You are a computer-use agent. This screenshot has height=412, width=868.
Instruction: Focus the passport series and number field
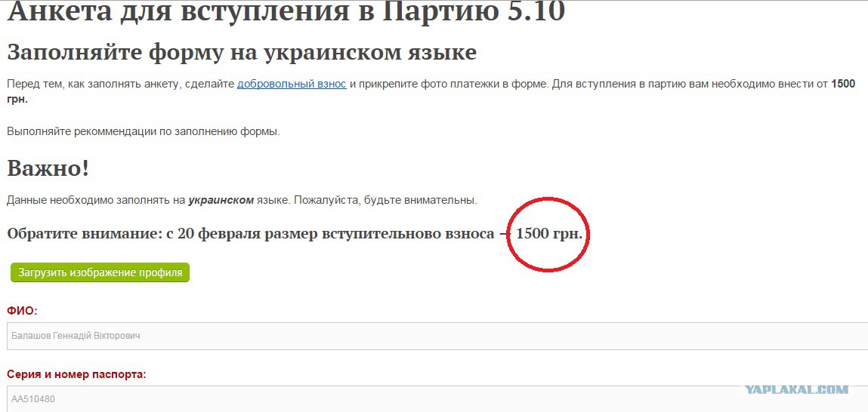point(437,398)
